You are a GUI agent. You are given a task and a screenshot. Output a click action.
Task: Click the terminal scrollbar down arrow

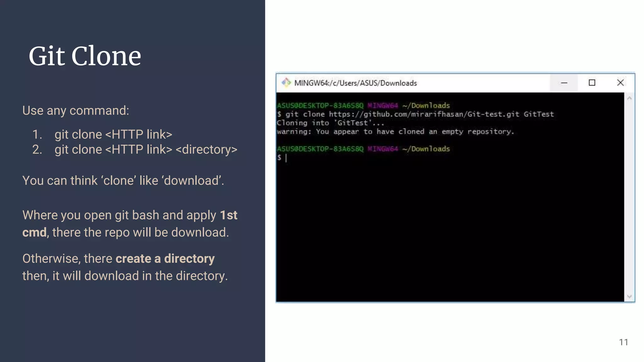click(x=629, y=296)
